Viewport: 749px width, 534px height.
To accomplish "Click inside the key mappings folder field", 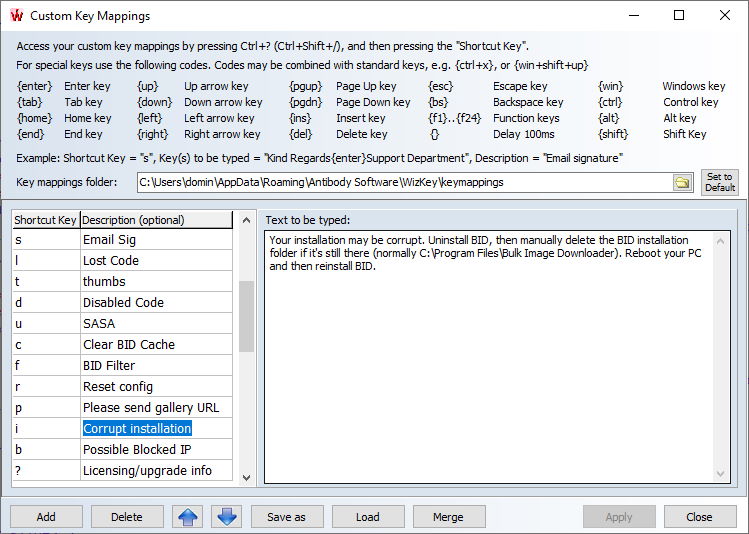I will pyautogui.click(x=400, y=183).
